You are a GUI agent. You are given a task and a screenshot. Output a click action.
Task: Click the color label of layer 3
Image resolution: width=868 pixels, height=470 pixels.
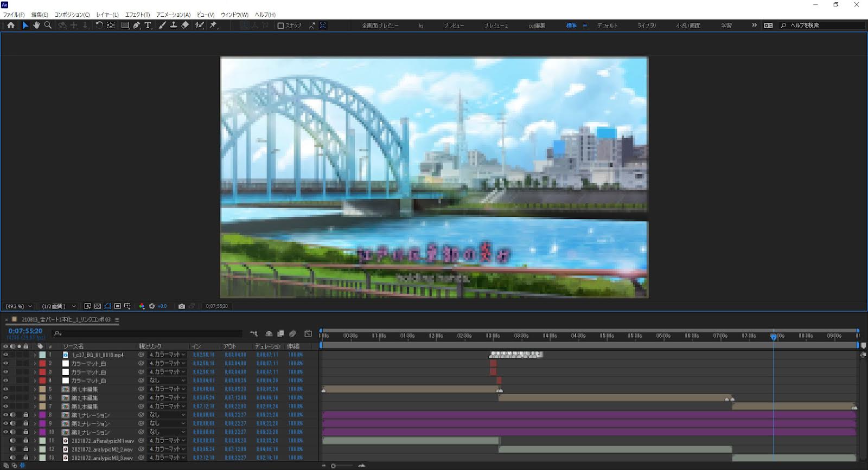point(42,372)
